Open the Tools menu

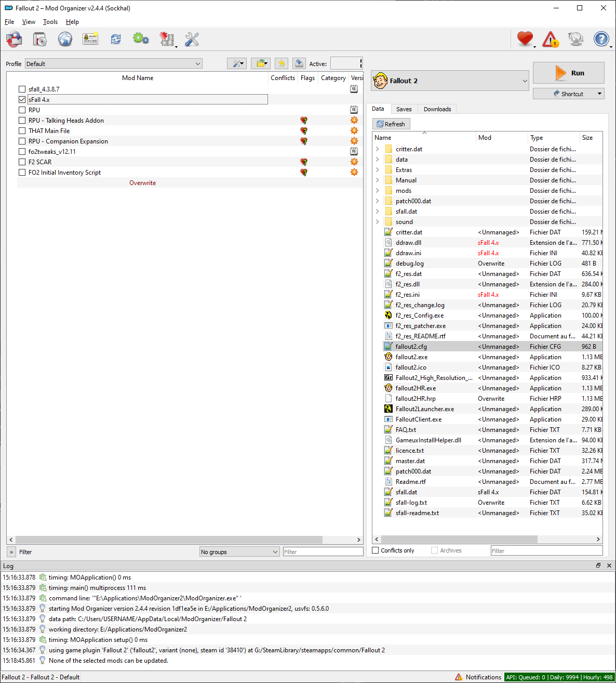50,22
